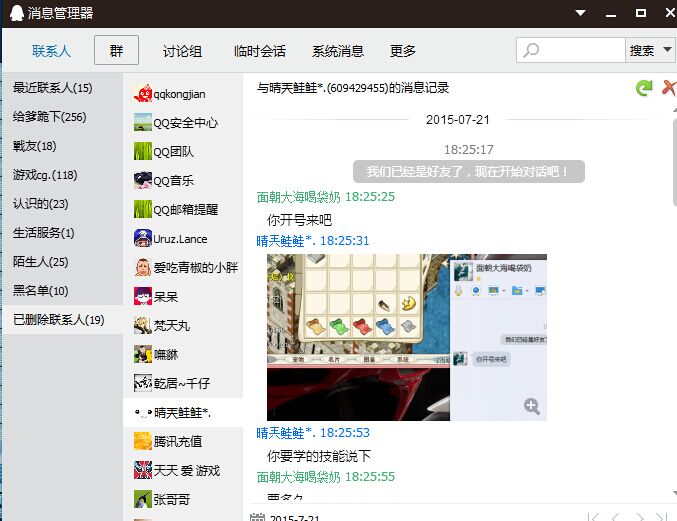Viewport: 677px width, 521px height.
Task: Select the 腾讯充值 contact icon
Action: click(x=143, y=441)
